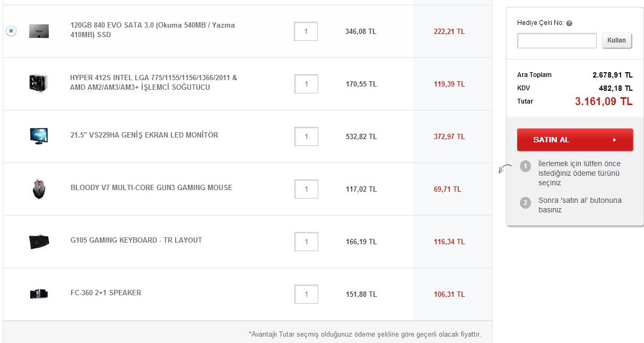The height and width of the screenshot is (343, 644).
Task: Remove the 120GB 840 EVO SSD item
Action: 11,31
